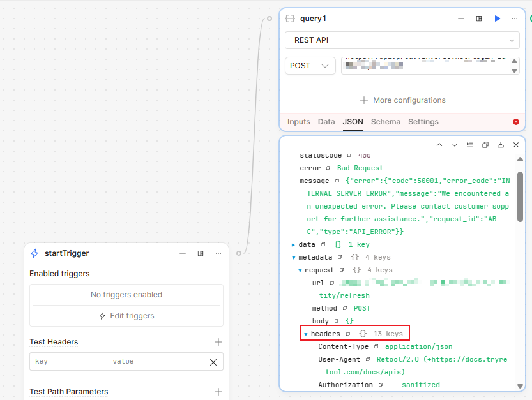Screen dimensions: 532x400
Task: Close the JSON results panel
Action: point(516,145)
